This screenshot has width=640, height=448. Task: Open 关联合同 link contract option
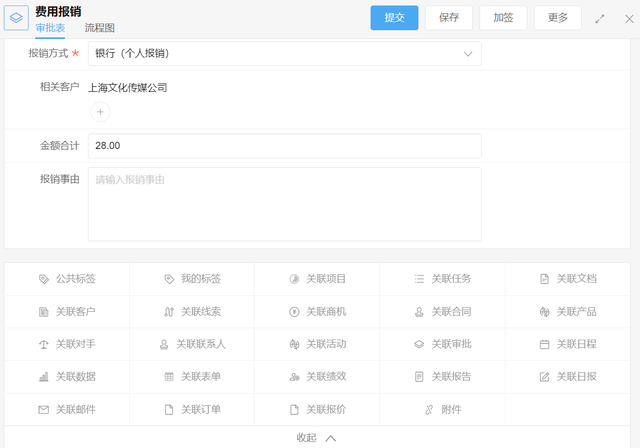click(x=442, y=312)
